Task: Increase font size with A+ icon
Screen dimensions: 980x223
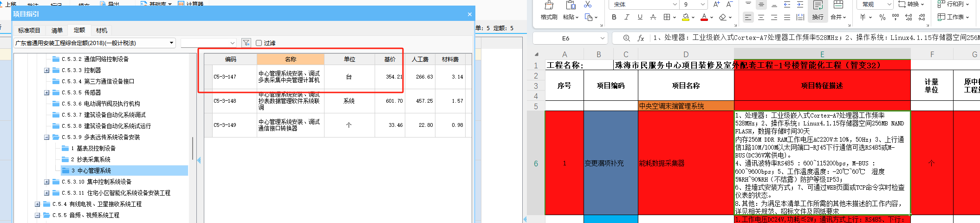Action: tap(716, 4)
